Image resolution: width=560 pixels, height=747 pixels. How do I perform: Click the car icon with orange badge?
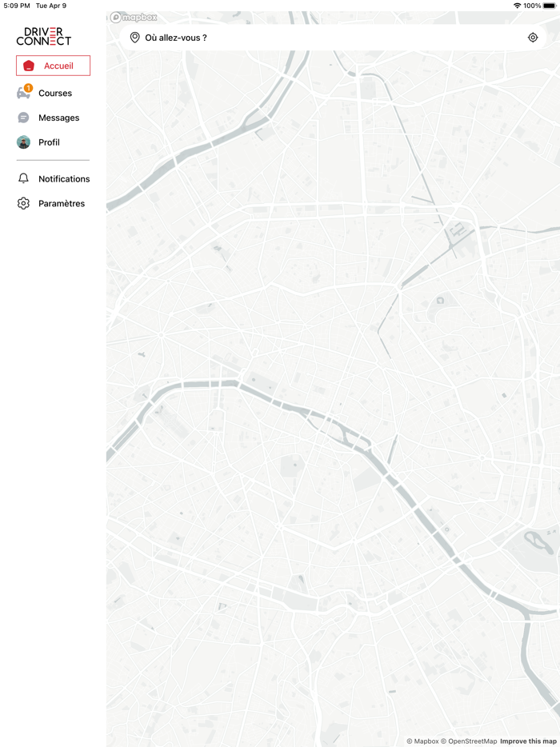[x=24, y=92]
